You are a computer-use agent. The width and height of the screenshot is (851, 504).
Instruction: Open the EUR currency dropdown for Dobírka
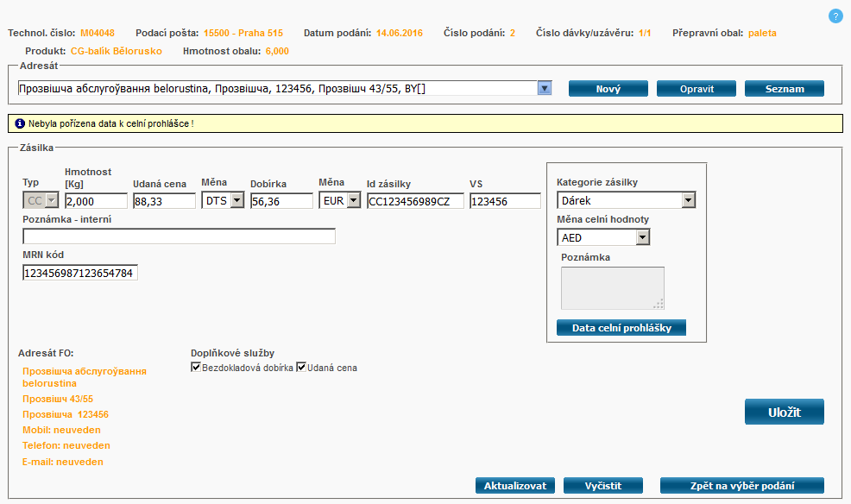pos(354,201)
